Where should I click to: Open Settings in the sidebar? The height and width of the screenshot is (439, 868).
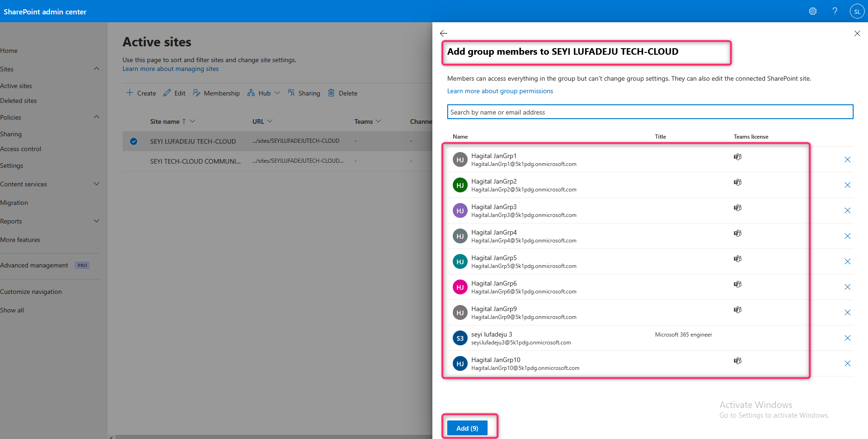12,165
